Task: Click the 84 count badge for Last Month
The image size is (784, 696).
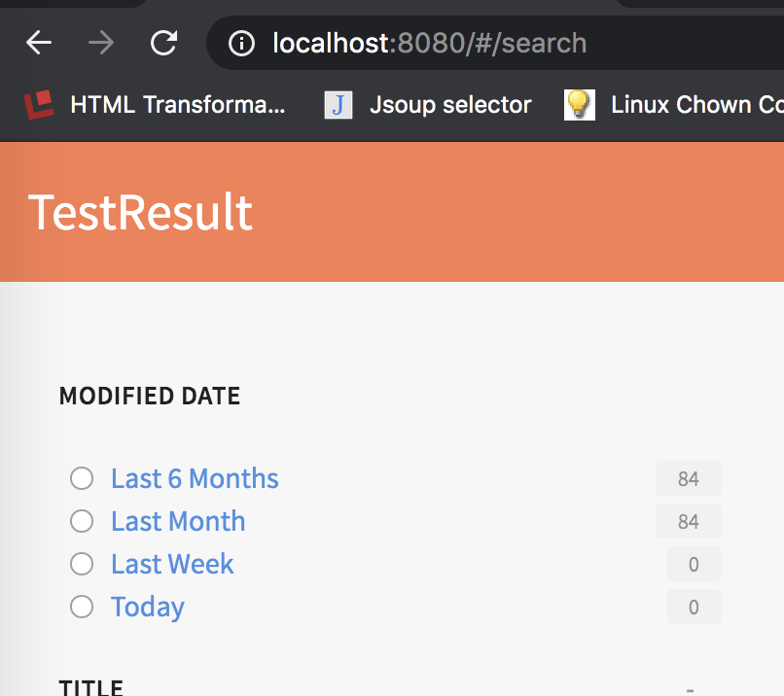Action: click(689, 522)
